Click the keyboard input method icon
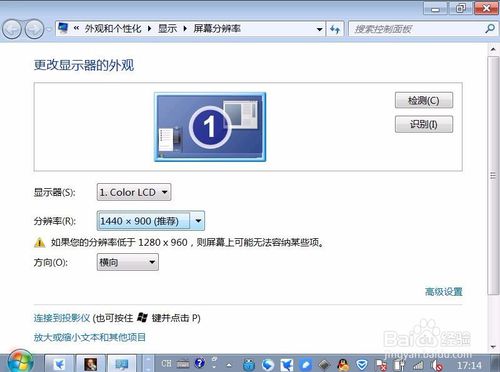The height and width of the screenshot is (372, 500). (183, 364)
